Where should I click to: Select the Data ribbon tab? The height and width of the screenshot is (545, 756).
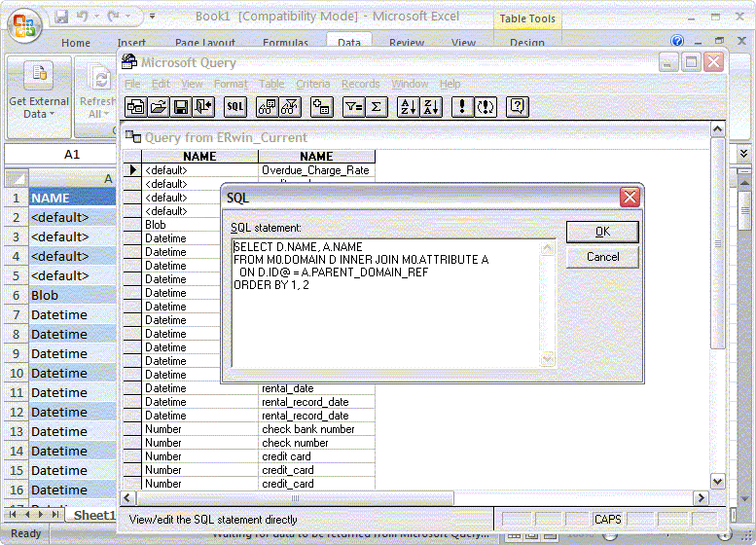point(349,43)
